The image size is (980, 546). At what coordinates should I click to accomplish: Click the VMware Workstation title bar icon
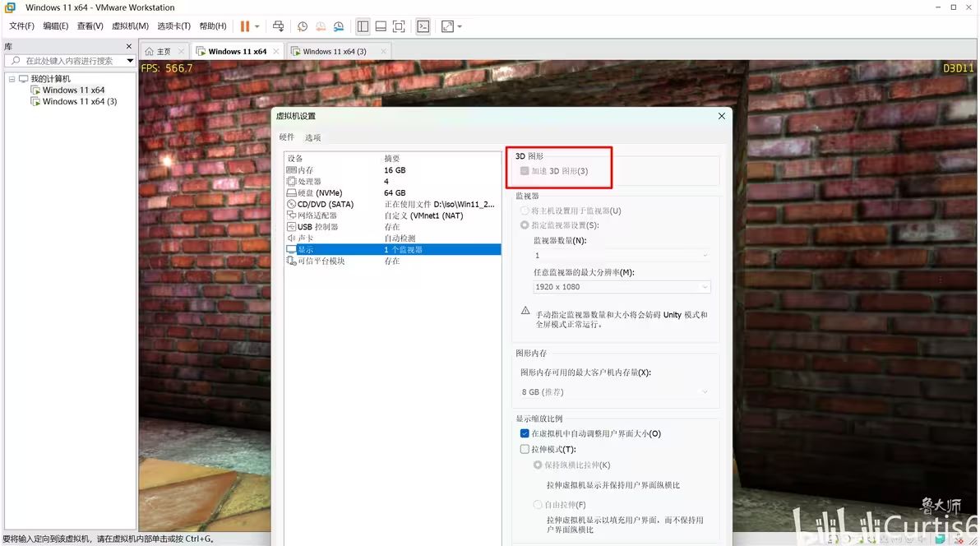10,7
